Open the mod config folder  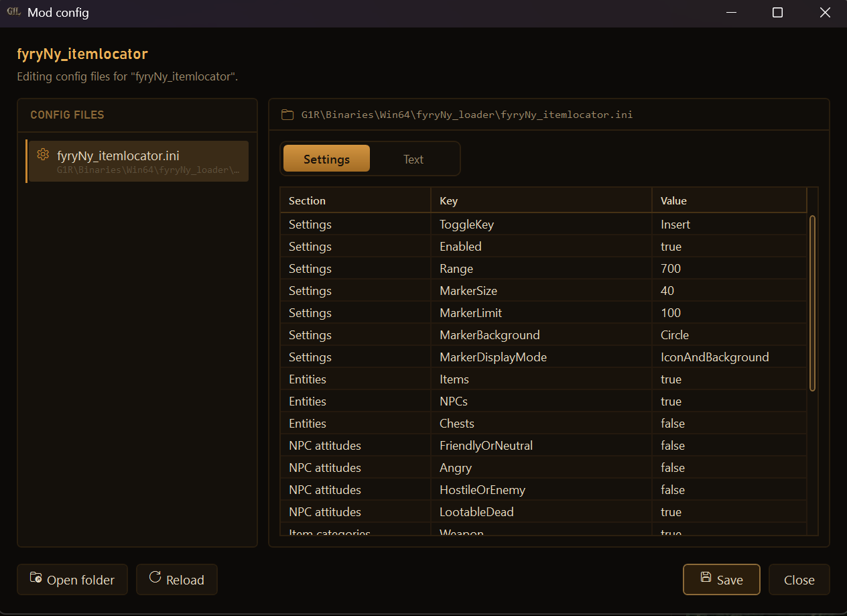click(72, 580)
